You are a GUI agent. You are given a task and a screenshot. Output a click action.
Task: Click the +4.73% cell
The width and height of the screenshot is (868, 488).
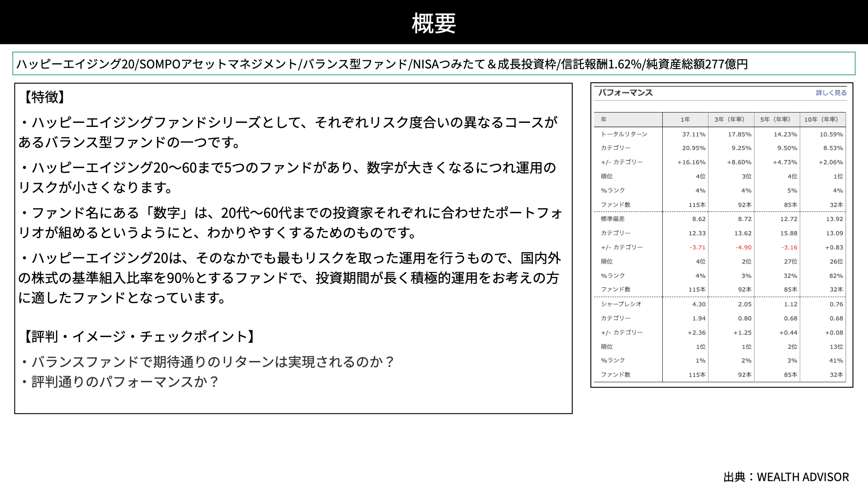click(x=785, y=162)
